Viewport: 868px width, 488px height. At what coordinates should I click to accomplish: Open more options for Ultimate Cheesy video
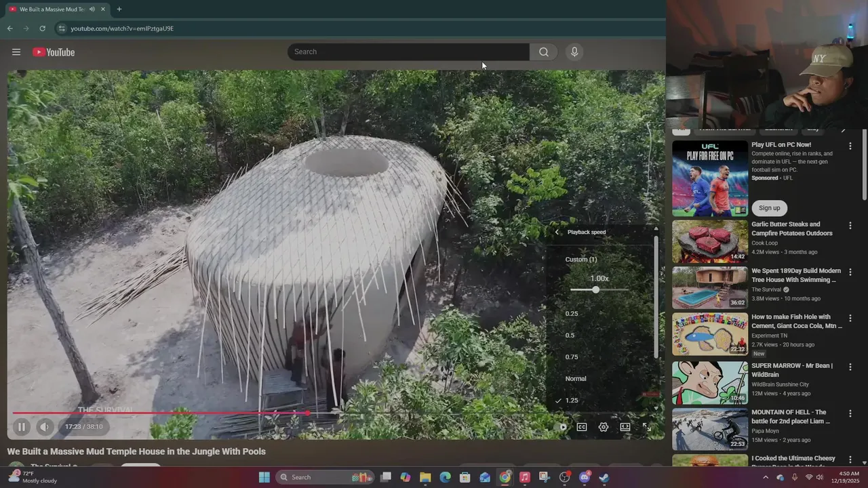click(x=850, y=460)
